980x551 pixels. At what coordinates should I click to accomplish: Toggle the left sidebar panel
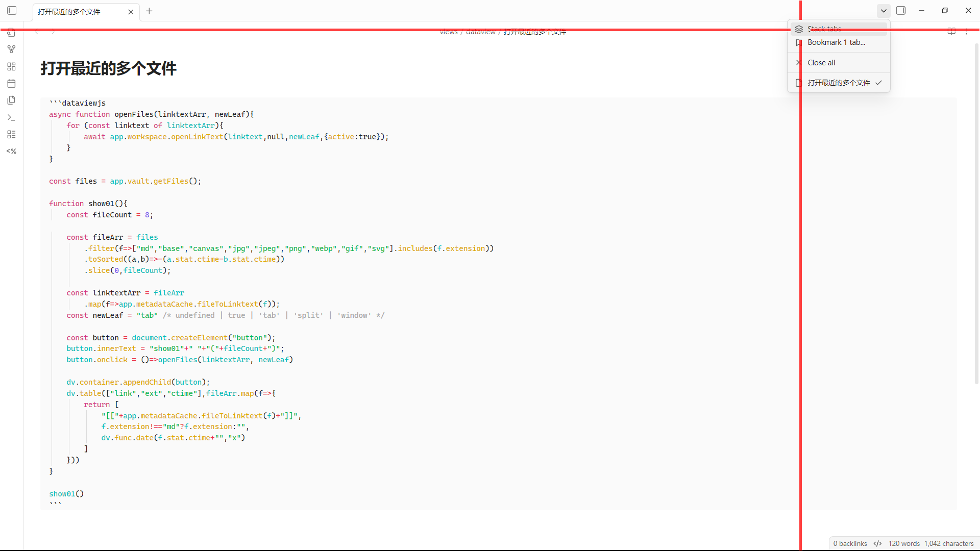[12, 11]
